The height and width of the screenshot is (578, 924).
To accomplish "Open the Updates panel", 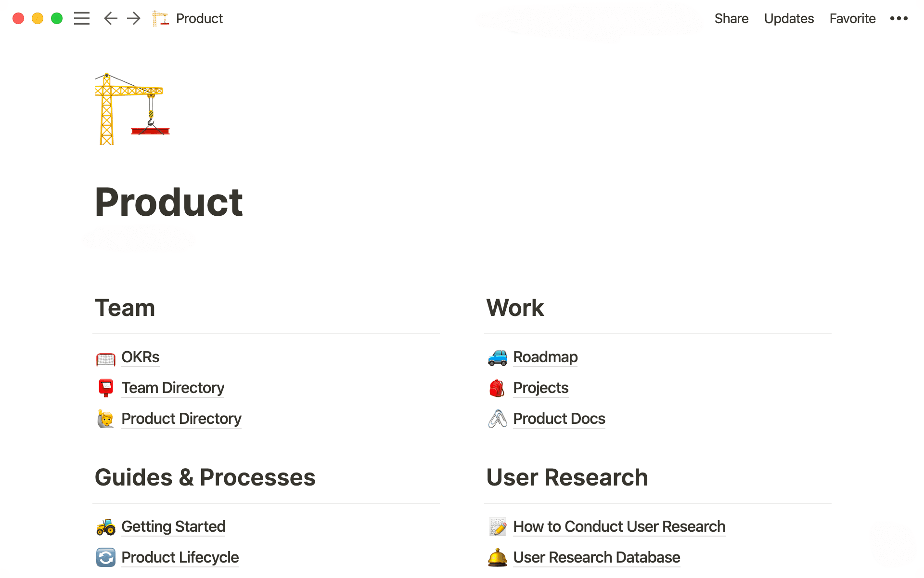I will coord(789,18).
